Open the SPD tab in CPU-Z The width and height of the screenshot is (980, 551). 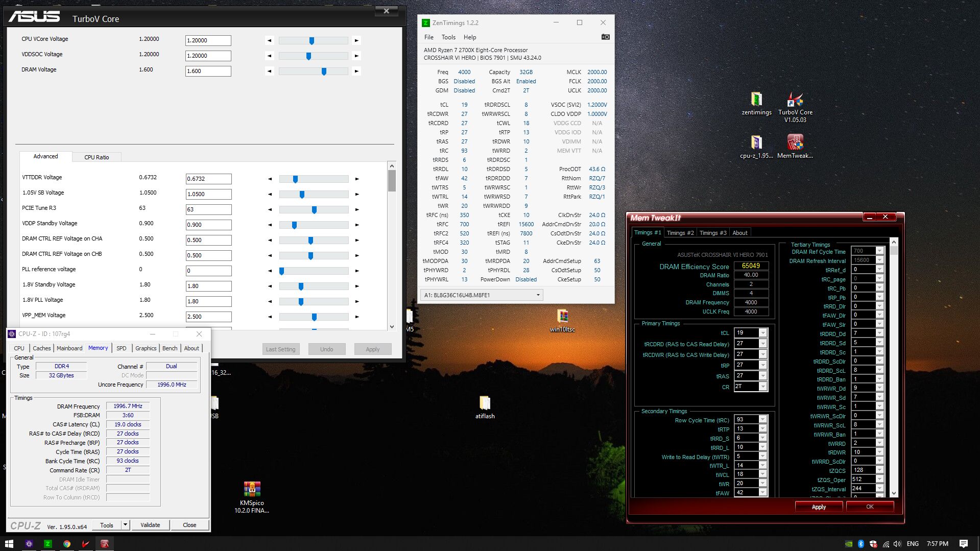pyautogui.click(x=121, y=348)
